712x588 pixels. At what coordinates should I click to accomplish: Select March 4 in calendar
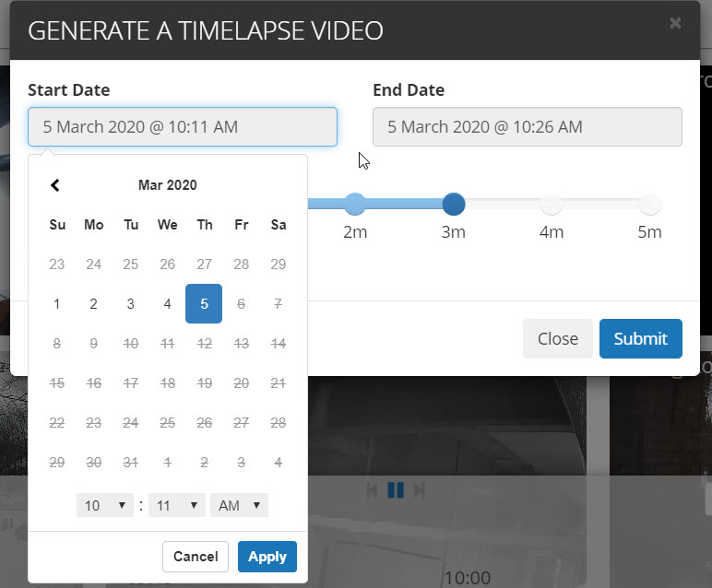(167, 303)
